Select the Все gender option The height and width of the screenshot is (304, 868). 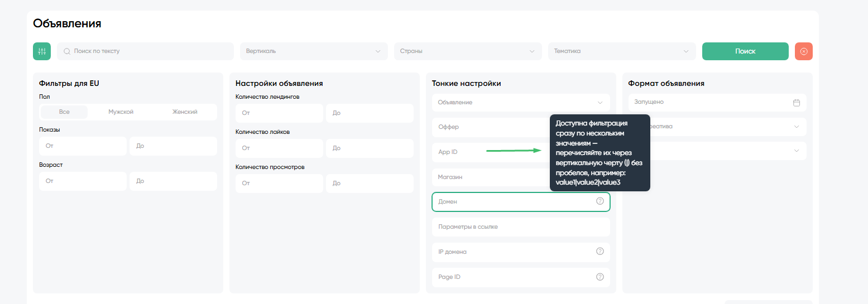64,112
